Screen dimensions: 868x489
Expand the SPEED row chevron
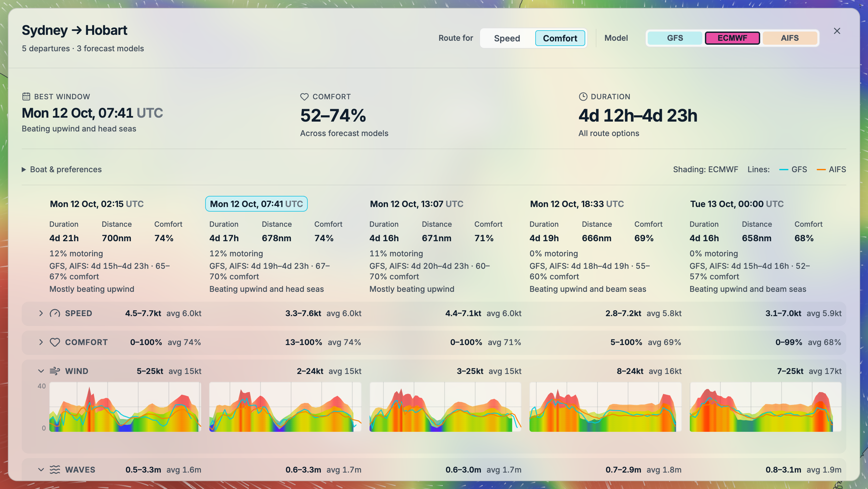(x=41, y=313)
